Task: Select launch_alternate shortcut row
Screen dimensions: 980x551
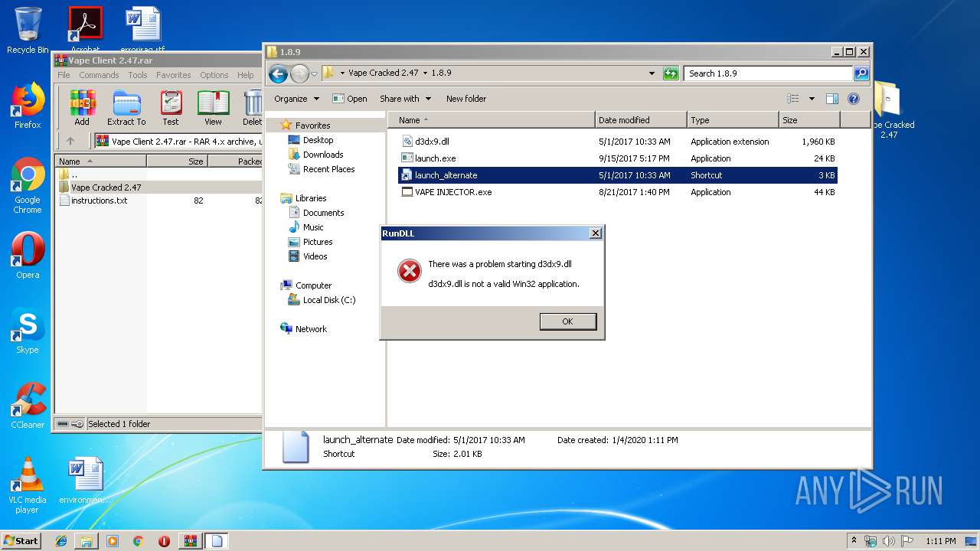Action: [617, 175]
